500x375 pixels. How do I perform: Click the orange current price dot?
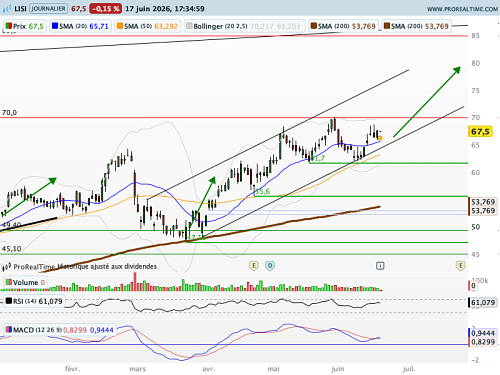point(380,138)
